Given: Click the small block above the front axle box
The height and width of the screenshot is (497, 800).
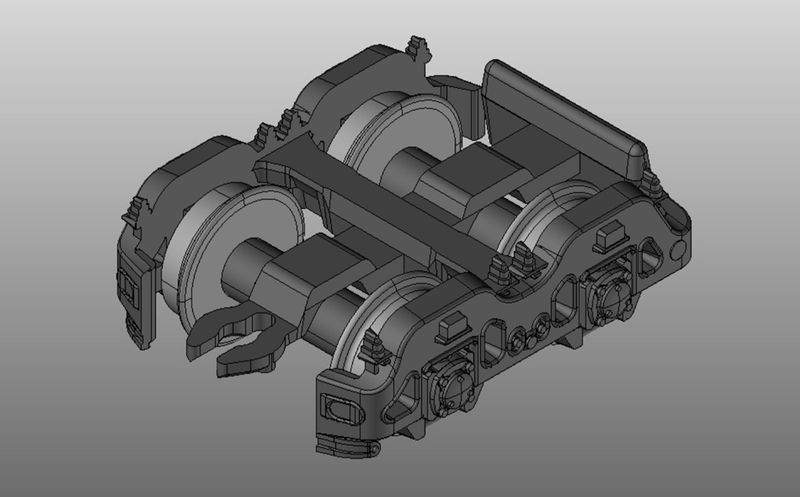Looking at the screenshot, I should (451, 322).
